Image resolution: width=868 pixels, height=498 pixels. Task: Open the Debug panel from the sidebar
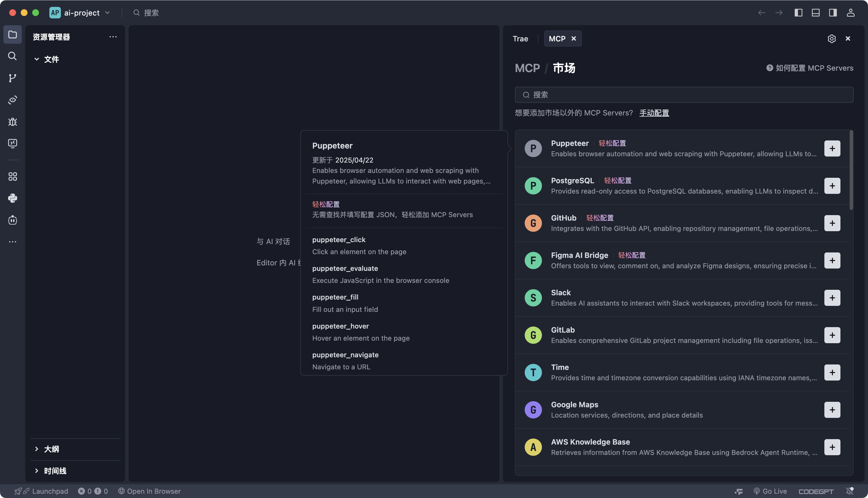(x=13, y=122)
